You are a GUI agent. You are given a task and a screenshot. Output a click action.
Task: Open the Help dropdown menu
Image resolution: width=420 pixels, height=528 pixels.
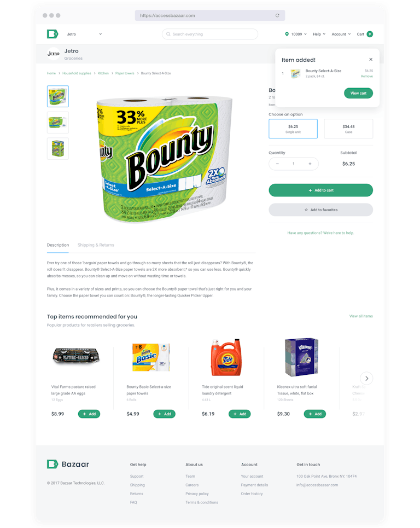tap(319, 34)
